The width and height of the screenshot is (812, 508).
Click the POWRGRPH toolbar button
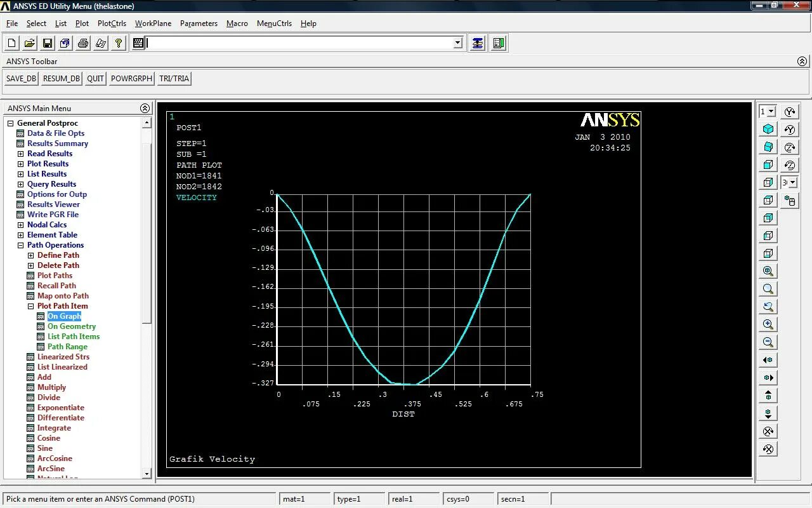pyautogui.click(x=131, y=79)
